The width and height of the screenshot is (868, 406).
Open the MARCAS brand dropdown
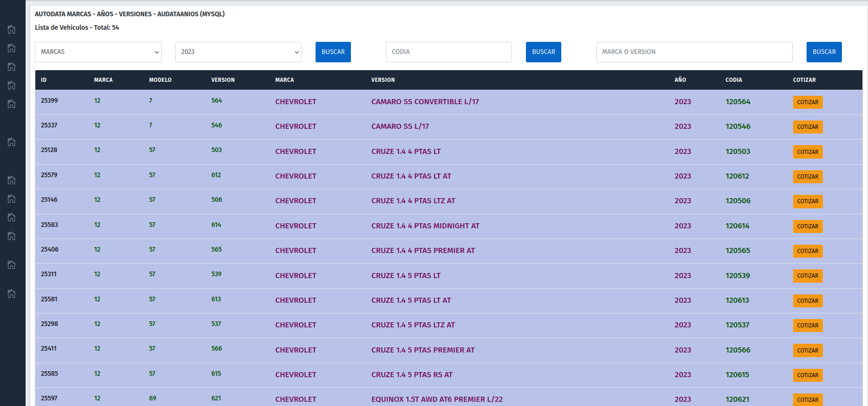pyautogui.click(x=98, y=52)
